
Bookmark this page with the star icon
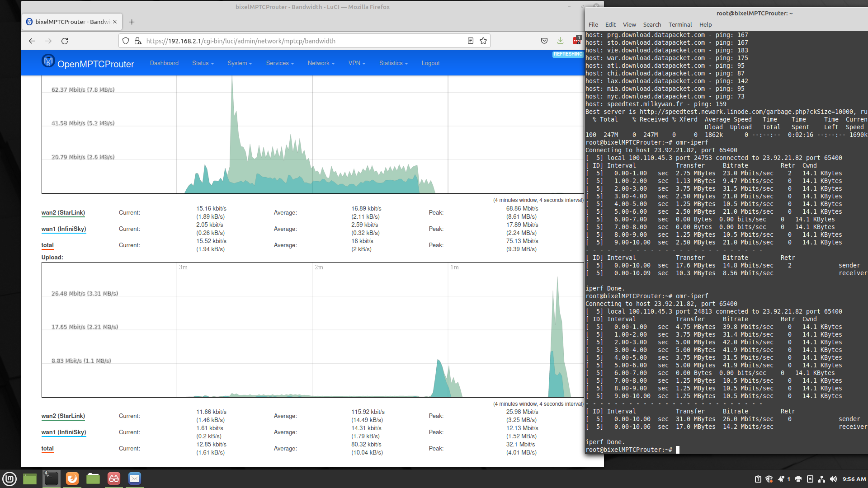coord(483,41)
